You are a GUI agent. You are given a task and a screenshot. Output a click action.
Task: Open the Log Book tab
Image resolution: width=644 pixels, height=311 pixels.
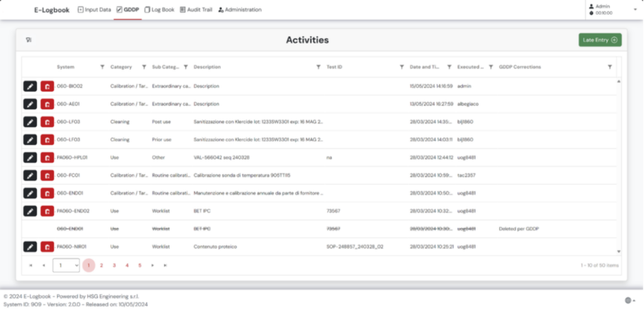[x=160, y=9]
